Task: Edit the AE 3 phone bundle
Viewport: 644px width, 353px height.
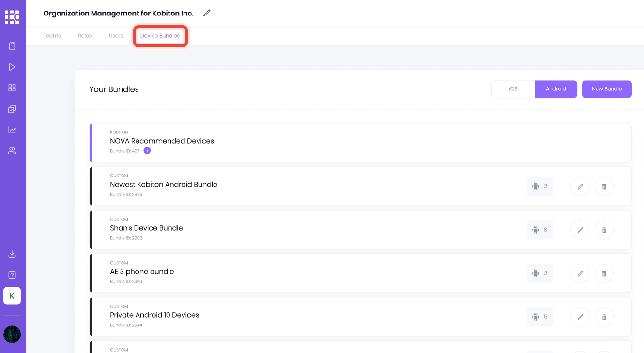Action: 580,273
